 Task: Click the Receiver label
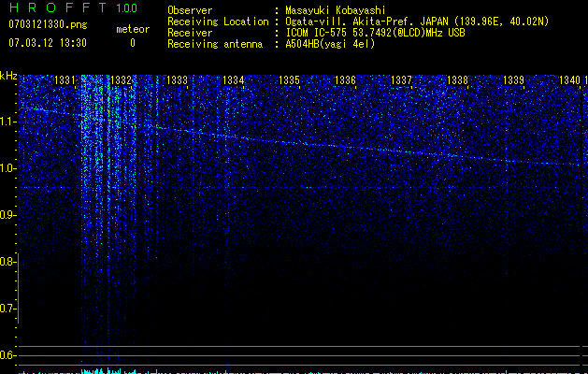click(x=190, y=33)
